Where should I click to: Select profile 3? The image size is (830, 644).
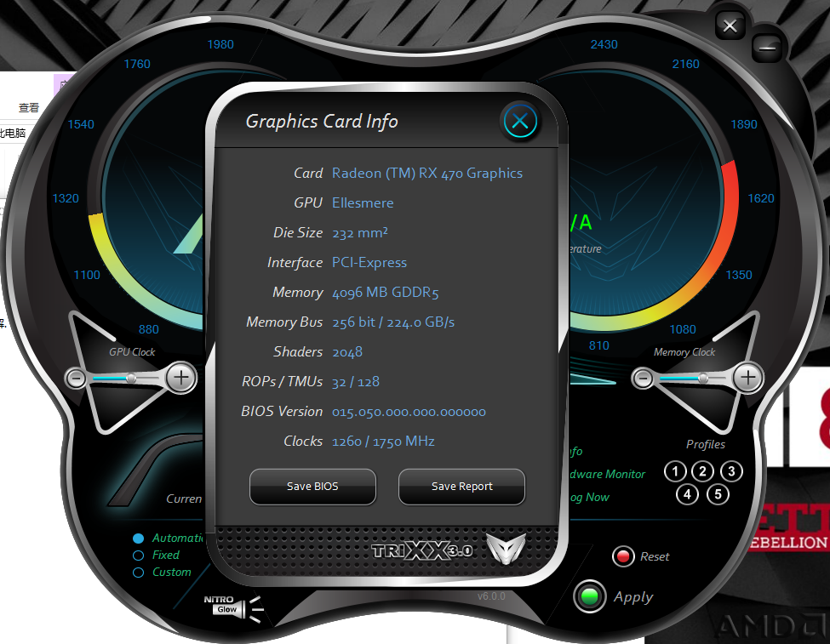(x=731, y=471)
